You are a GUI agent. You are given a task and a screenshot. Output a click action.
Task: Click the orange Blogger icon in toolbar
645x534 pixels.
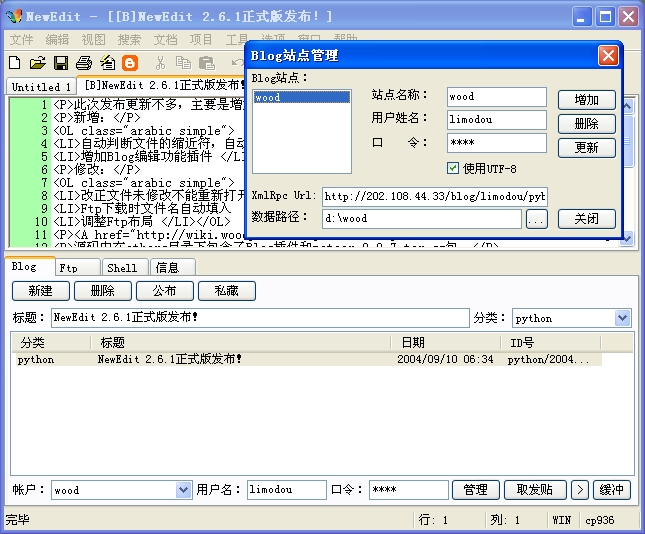pyautogui.click(x=129, y=63)
